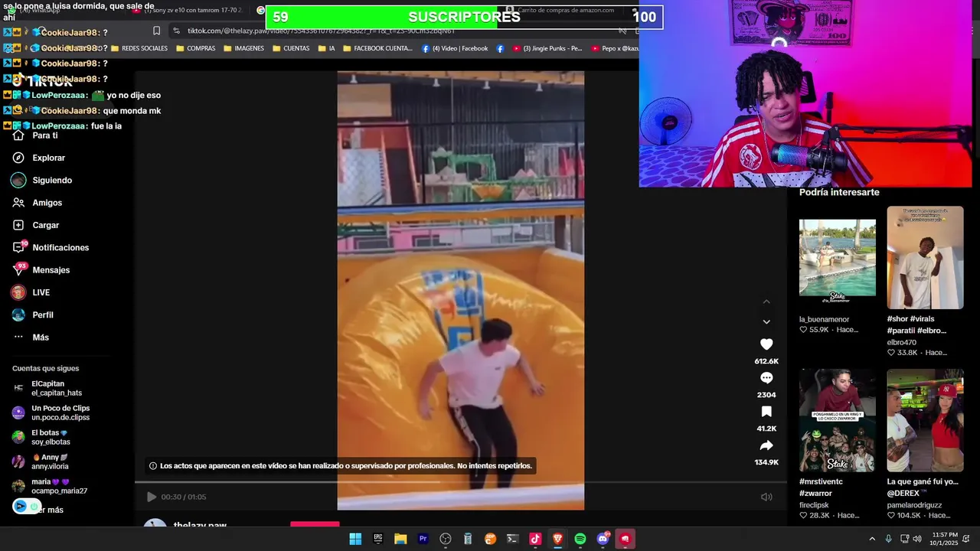Image resolution: width=980 pixels, height=551 pixels.
Task: Open Spotify from taskbar
Action: (580, 539)
